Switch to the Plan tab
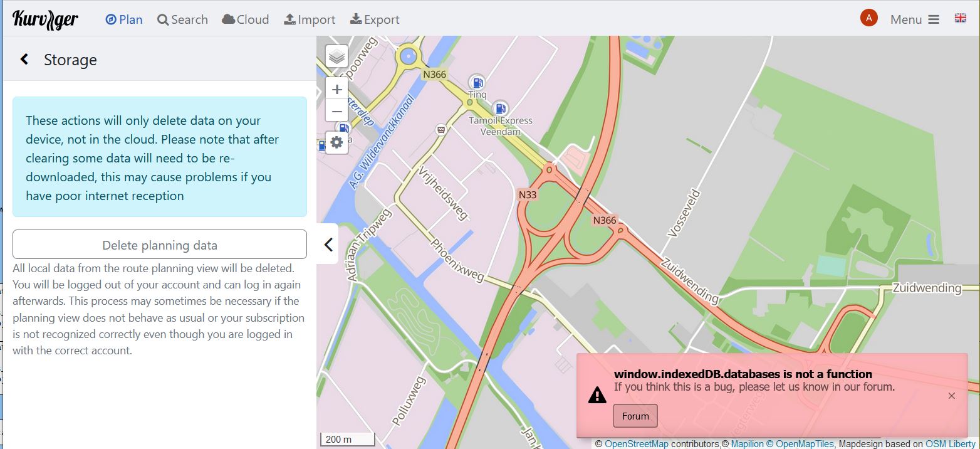Screen dimensions: 980x449 click(124, 19)
